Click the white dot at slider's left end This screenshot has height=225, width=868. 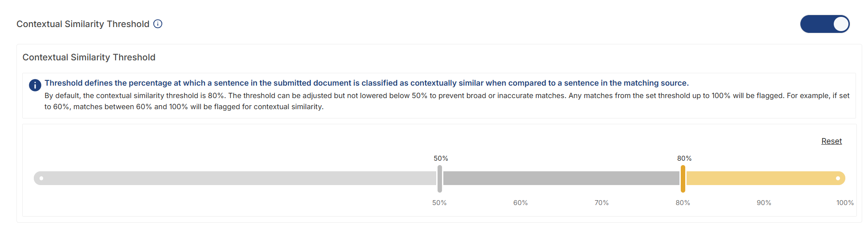point(41,178)
